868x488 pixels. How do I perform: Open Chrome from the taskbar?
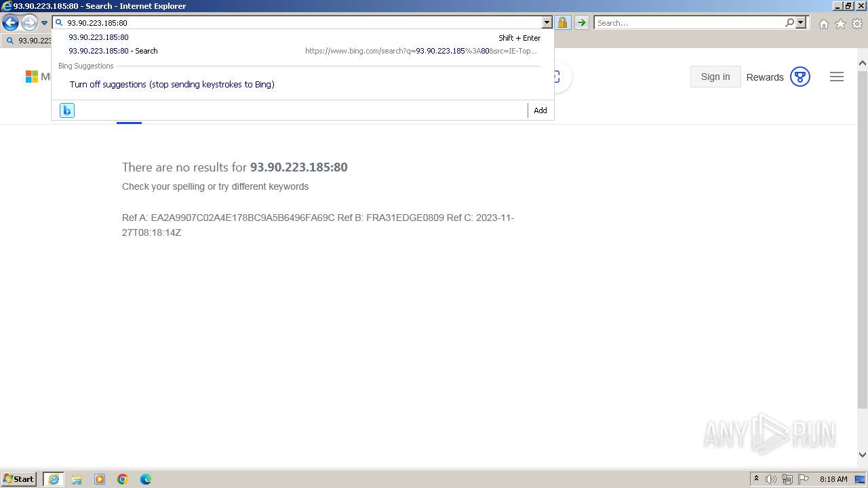(123, 479)
